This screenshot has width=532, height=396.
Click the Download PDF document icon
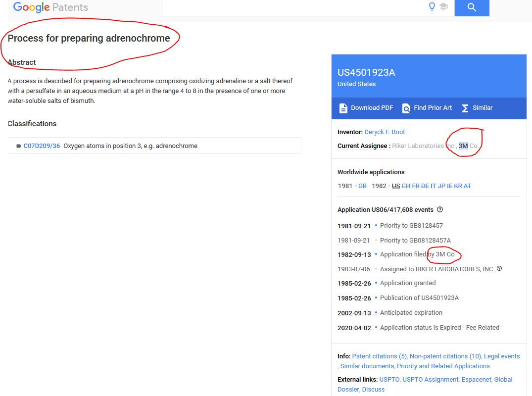pyautogui.click(x=343, y=108)
